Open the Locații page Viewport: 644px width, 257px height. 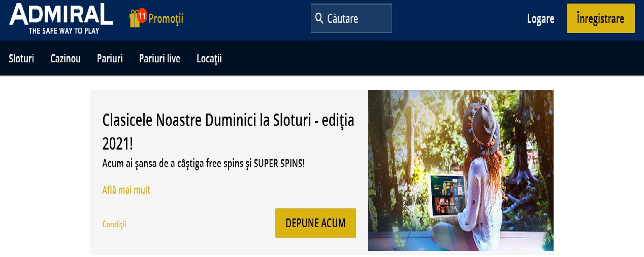(x=209, y=58)
